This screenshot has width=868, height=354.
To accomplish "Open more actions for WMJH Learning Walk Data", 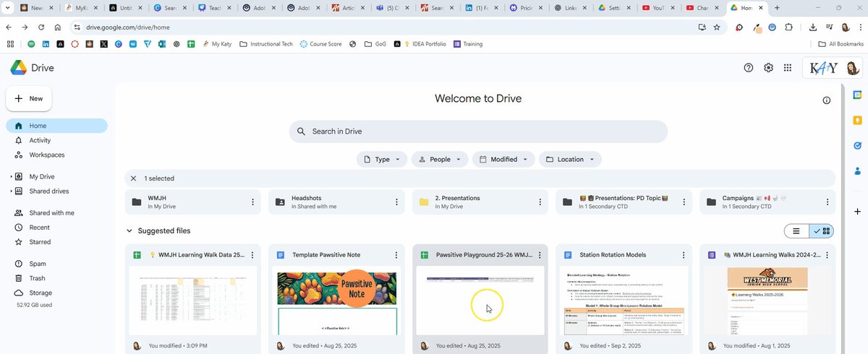I will point(252,255).
